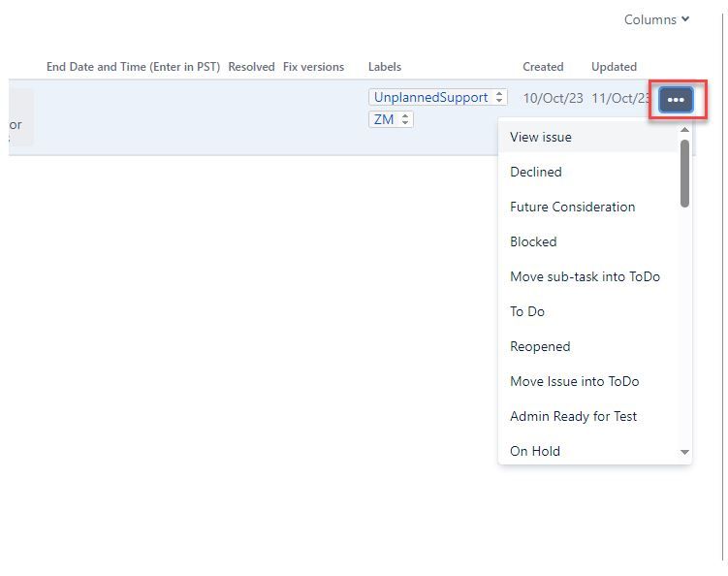Select the Blocked menu entry
728x576 pixels.
[587, 241]
